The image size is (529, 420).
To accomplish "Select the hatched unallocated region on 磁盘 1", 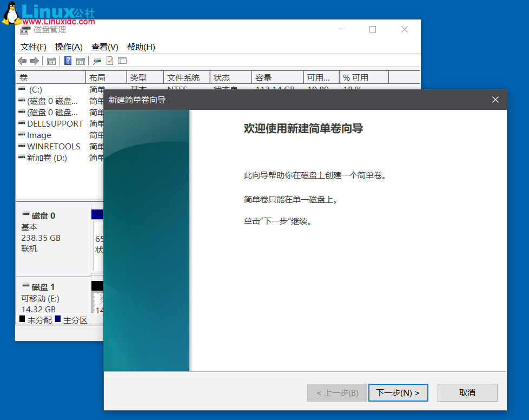I will (x=98, y=303).
